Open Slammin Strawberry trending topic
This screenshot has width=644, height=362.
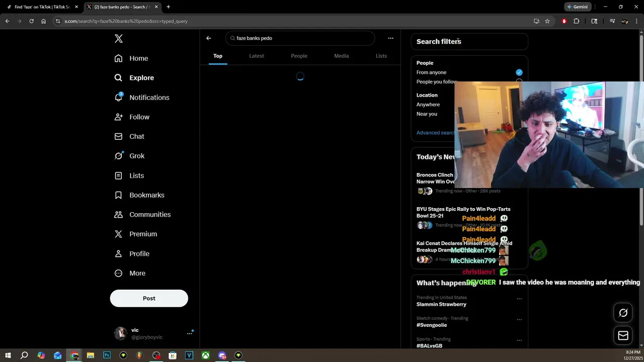click(x=441, y=304)
